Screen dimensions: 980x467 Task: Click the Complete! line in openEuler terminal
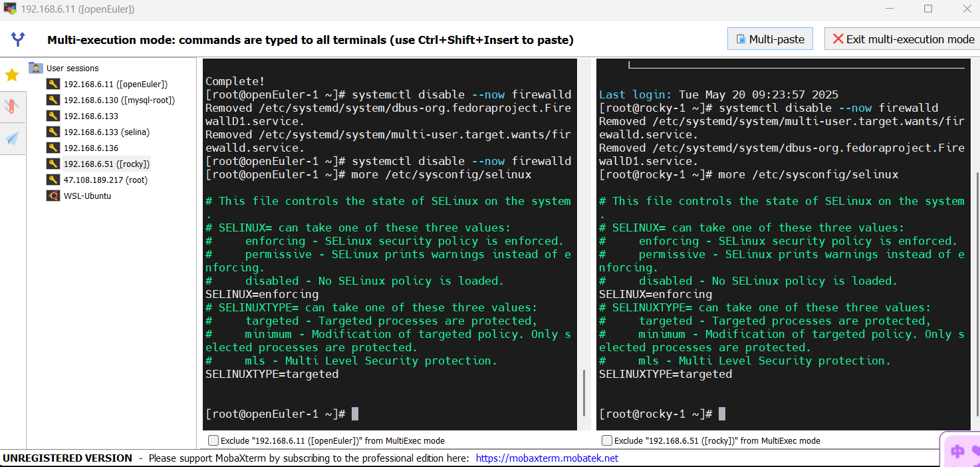235,81
